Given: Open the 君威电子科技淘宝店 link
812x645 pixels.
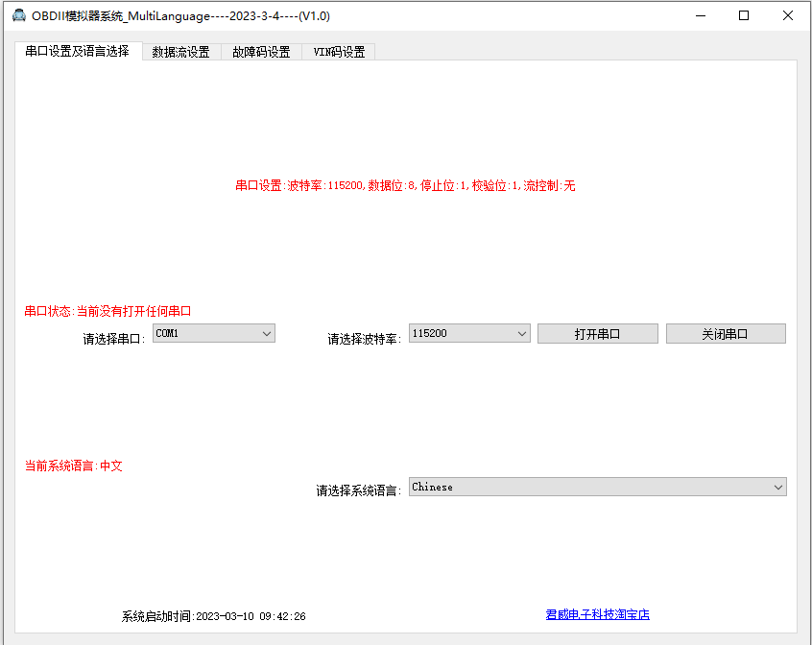Looking at the screenshot, I should (x=597, y=615).
